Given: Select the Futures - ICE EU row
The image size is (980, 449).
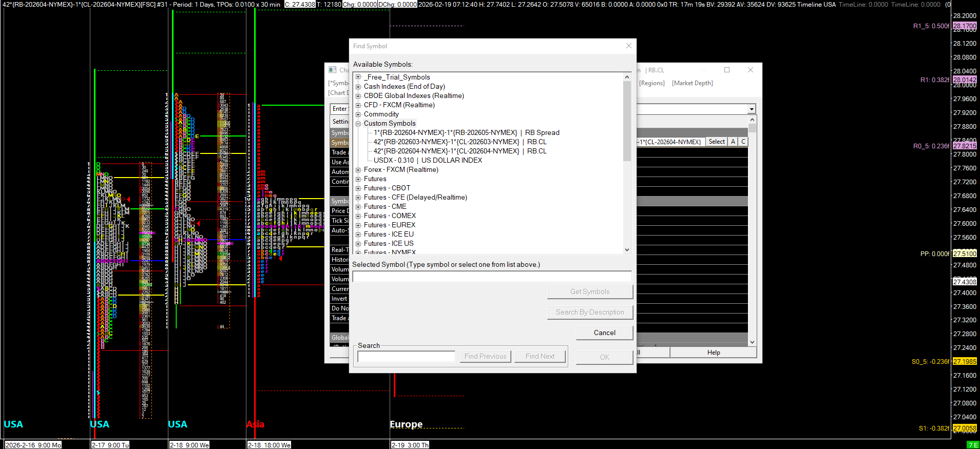Looking at the screenshot, I should (389, 234).
